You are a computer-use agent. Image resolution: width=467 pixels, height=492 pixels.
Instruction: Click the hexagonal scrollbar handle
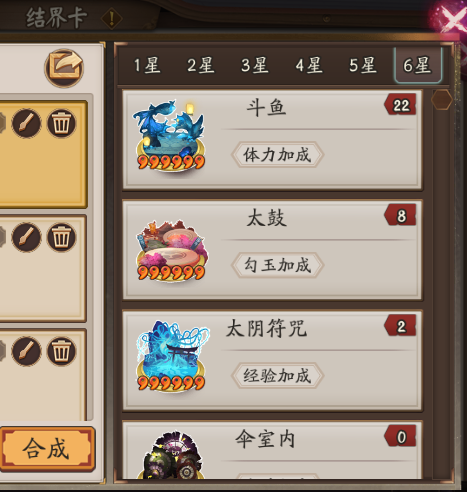(442, 99)
